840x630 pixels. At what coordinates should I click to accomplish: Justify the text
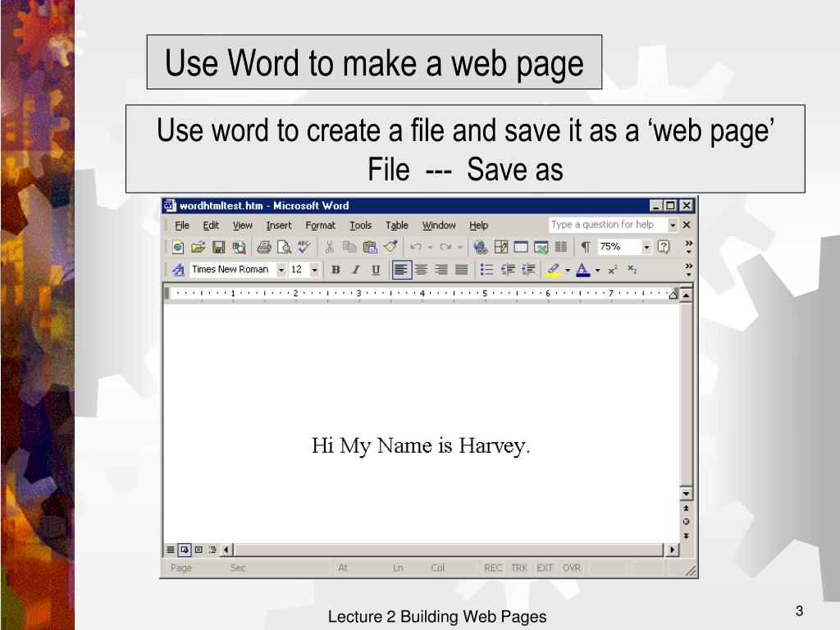pyautogui.click(x=461, y=269)
